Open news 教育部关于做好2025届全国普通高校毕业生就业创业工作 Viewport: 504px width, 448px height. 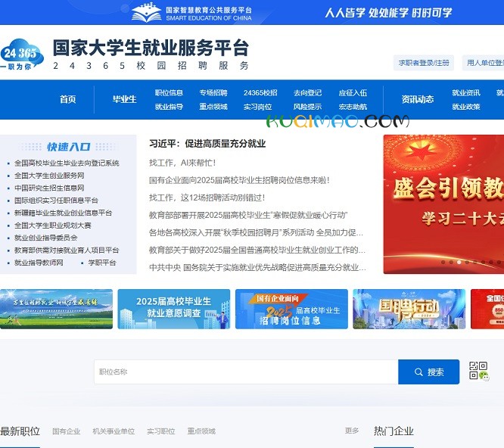pos(257,250)
